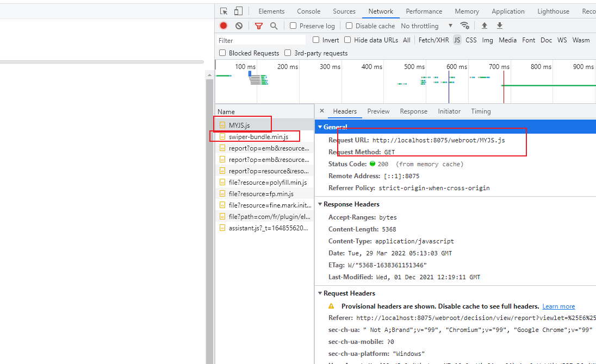Click the export HAR download icon
The width and height of the screenshot is (596, 364).
tap(499, 26)
